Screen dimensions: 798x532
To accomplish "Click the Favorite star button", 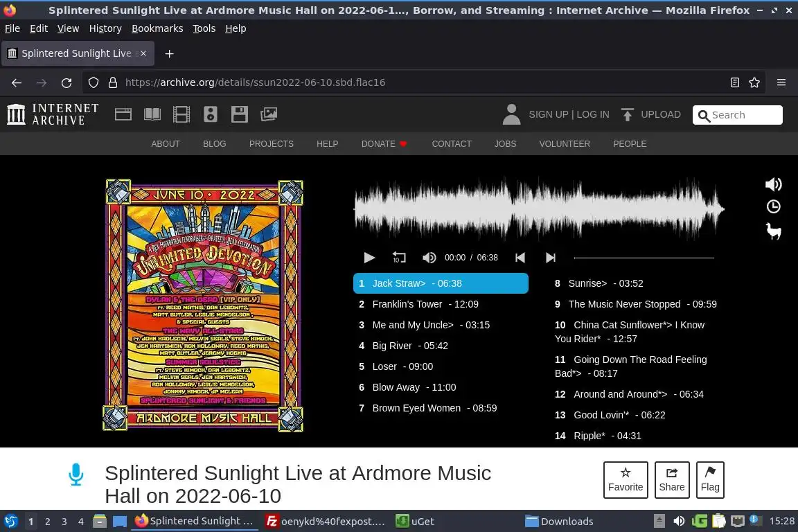I will coord(626,480).
